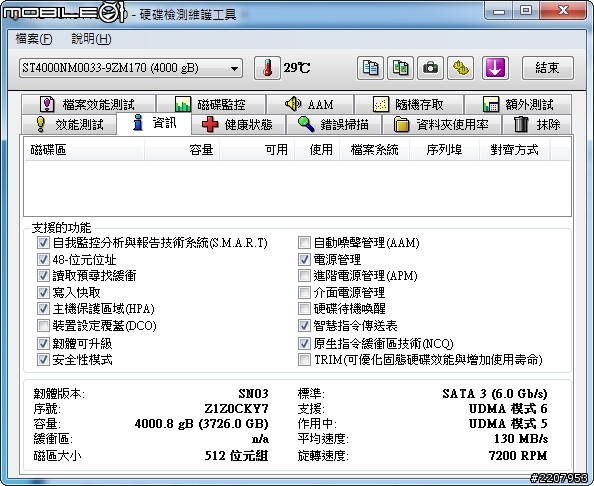Image resolution: width=594 pixels, height=486 pixels.
Task: Toggle the 48-位元位址 checkbox
Action: pos(43,259)
